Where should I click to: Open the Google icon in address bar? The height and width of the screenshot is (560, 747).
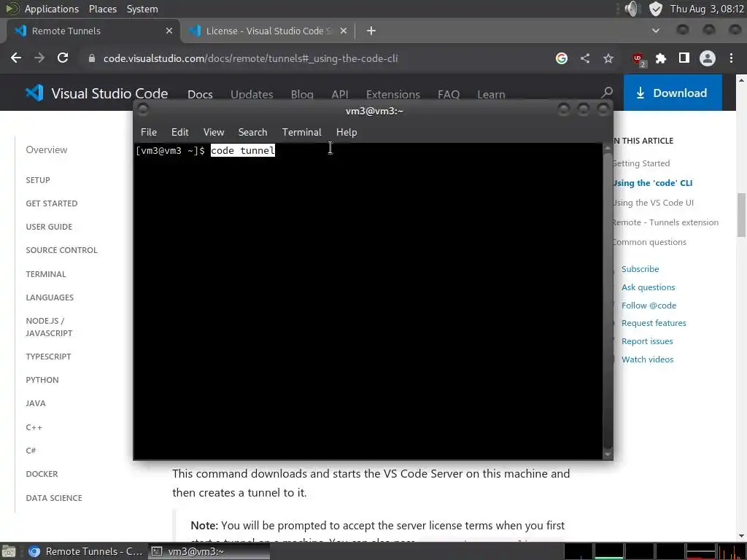point(561,58)
